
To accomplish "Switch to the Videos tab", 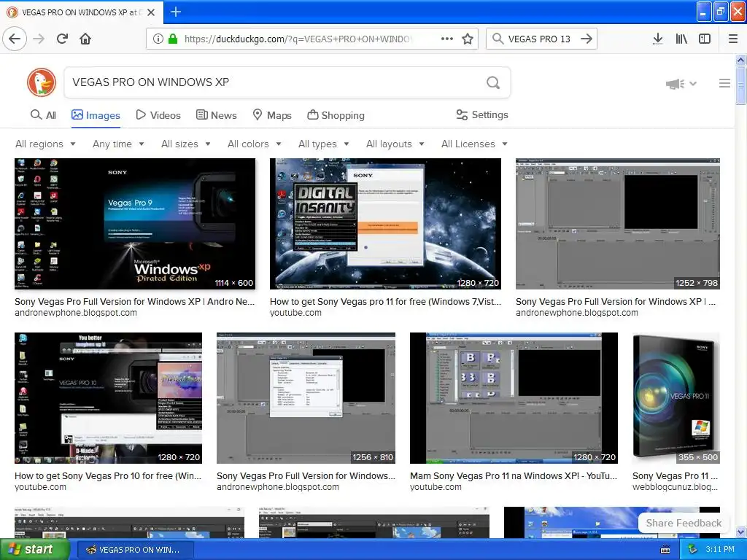I will tap(158, 115).
